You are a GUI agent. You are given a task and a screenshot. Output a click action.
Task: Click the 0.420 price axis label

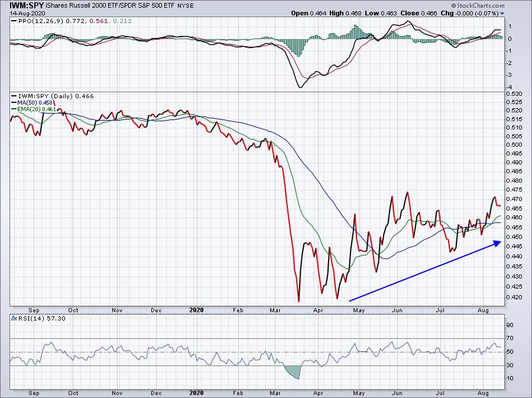(514, 297)
